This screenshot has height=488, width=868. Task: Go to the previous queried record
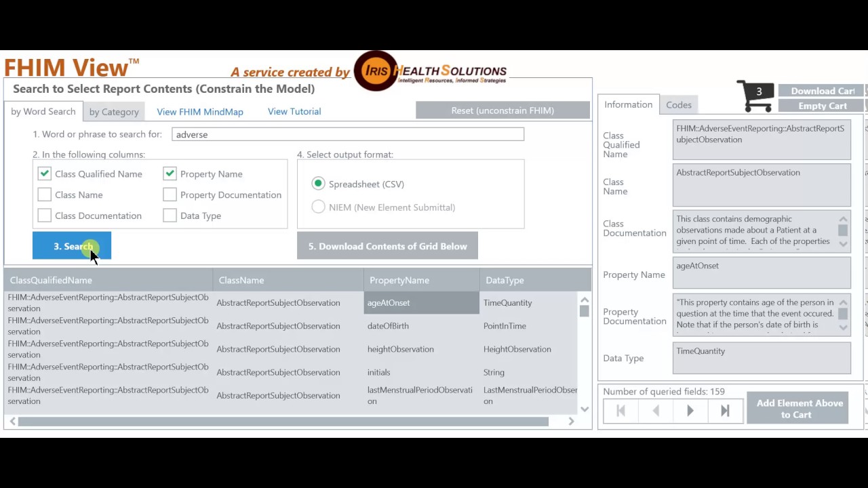pos(656,411)
